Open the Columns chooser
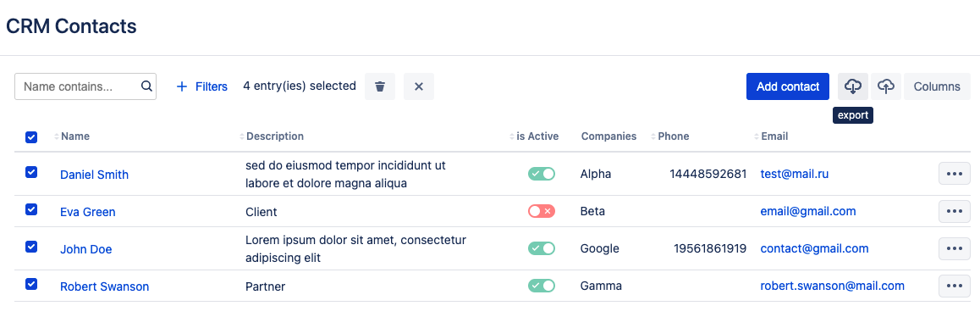Image resolution: width=980 pixels, height=317 pixels. pos(937,86)
